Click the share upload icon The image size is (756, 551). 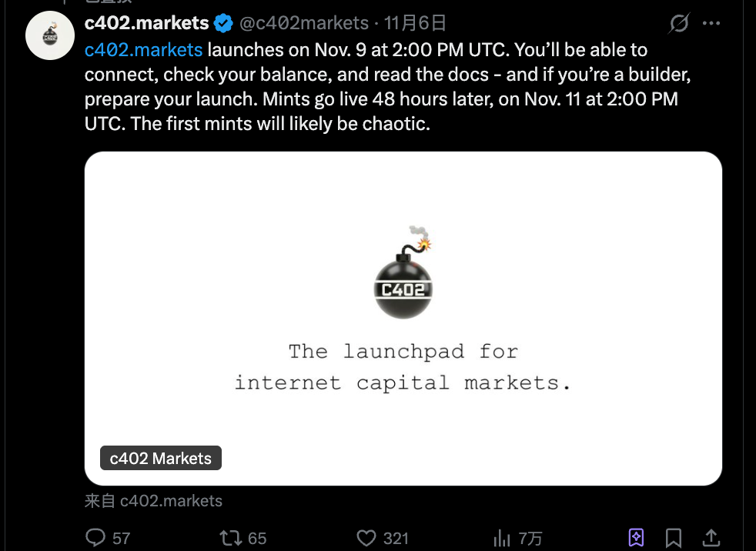(710, 536)
